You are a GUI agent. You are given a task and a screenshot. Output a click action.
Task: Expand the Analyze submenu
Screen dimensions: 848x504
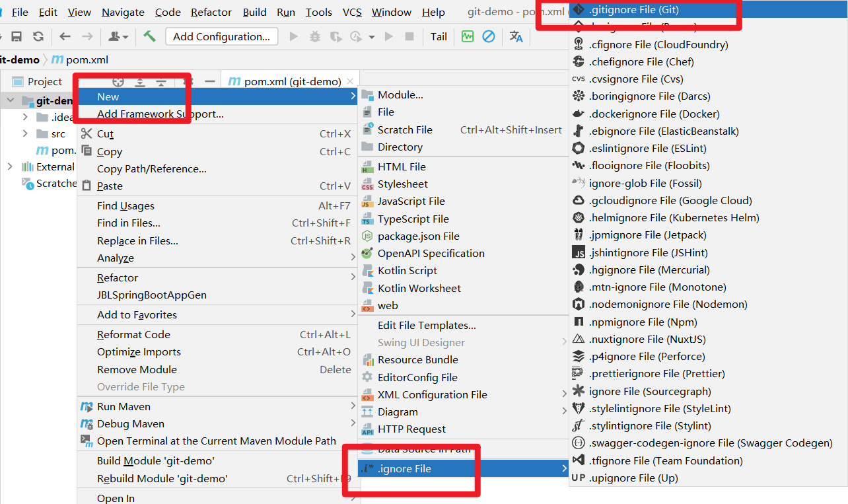[217, 258]
